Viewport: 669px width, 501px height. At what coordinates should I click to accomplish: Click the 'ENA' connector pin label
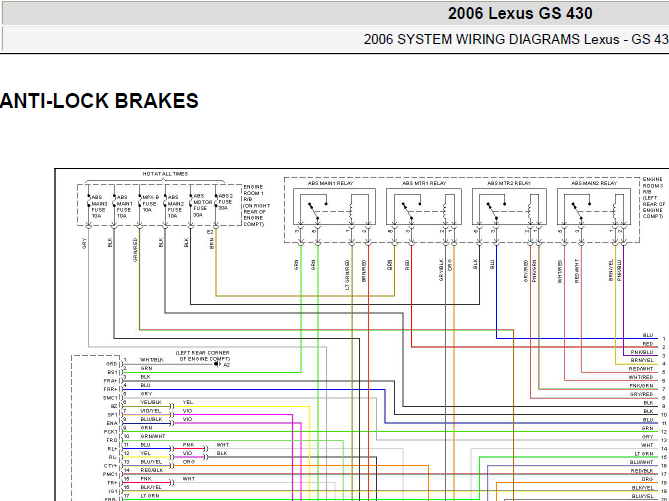click(x=112, y=423)
